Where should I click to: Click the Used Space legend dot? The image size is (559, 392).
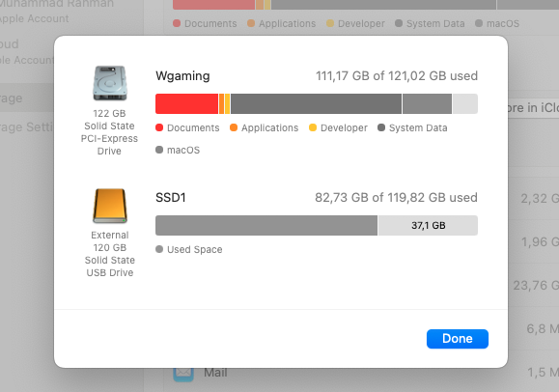pos(159,249)
